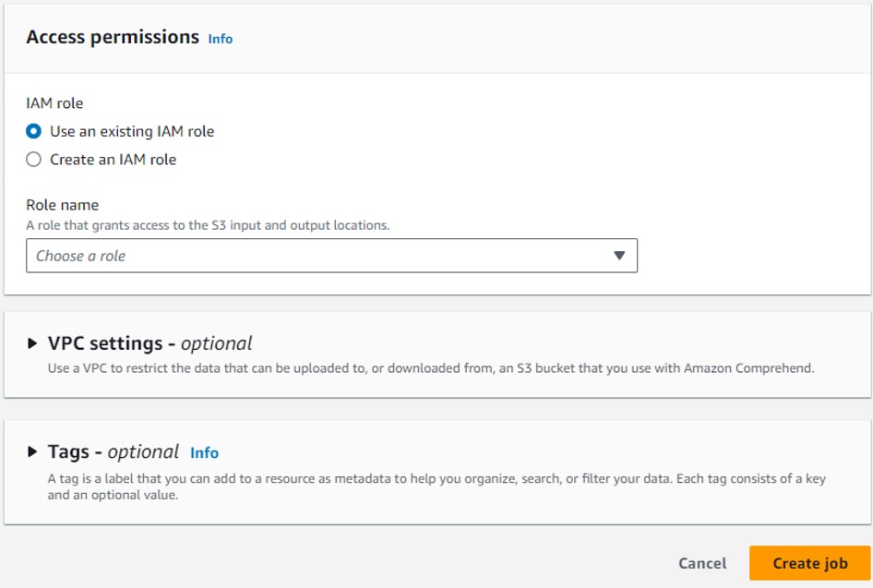Select the 'Create an IAM role' radio button
The image size is (873, 588).
tap(34, 159)
